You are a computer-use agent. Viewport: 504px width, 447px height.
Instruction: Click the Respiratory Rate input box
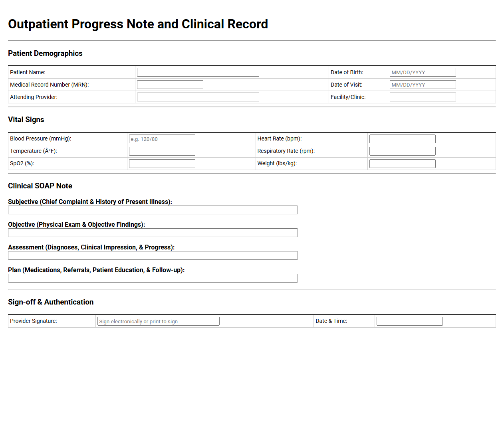[x=402, y=151]
